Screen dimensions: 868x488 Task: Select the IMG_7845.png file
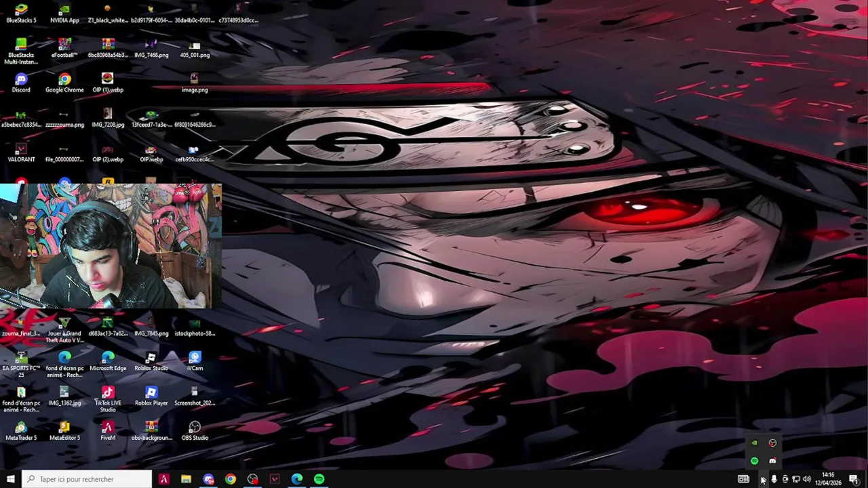(151, 327)
